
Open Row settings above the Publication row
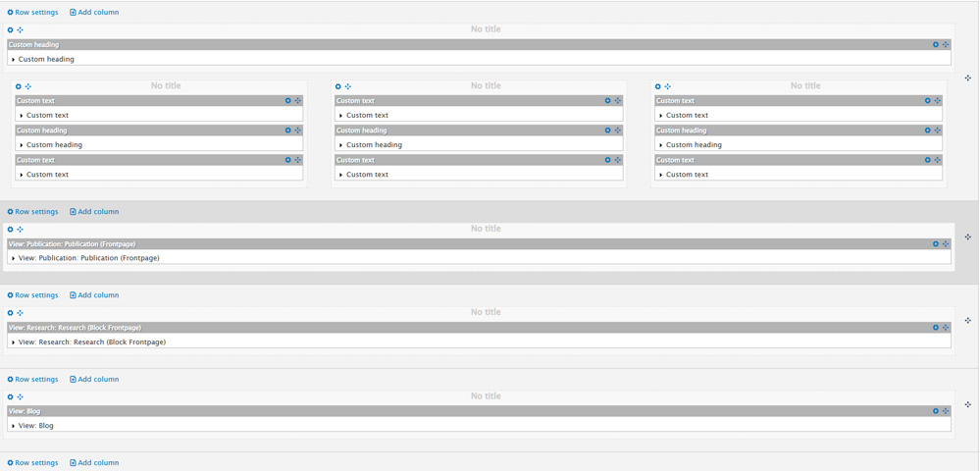32,212
